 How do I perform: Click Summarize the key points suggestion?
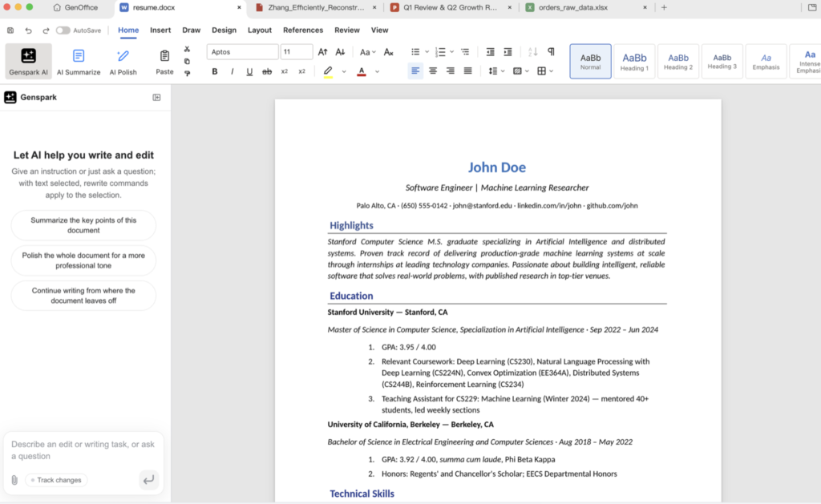[x=83, y=225]
